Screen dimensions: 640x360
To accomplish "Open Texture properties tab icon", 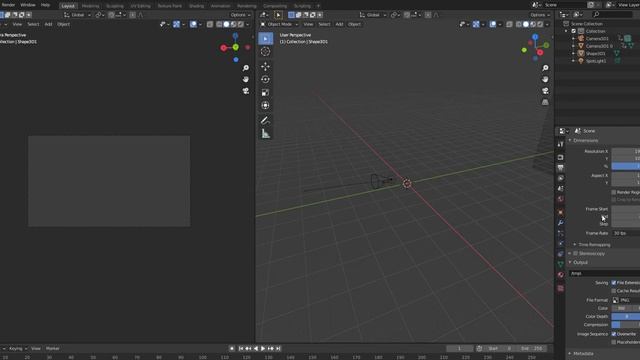I will point(560,288).
